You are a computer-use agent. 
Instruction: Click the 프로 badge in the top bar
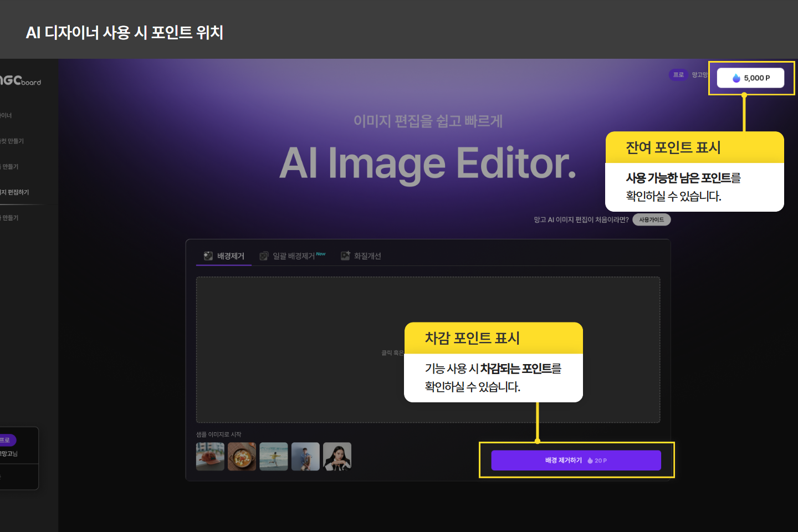678,75
